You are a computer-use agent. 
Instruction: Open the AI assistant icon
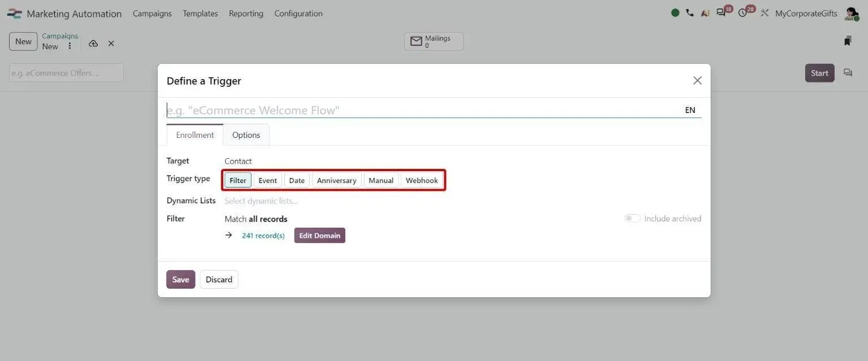pyautogui.click(x=705, y=13)
